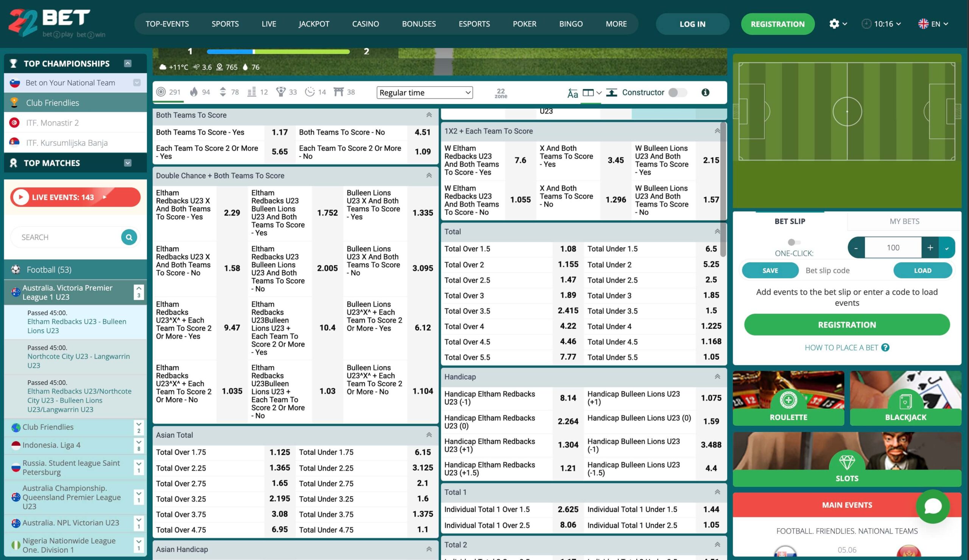
Task: Collapse the Both Teams To Score section
Action: click(x=429, y=115)
